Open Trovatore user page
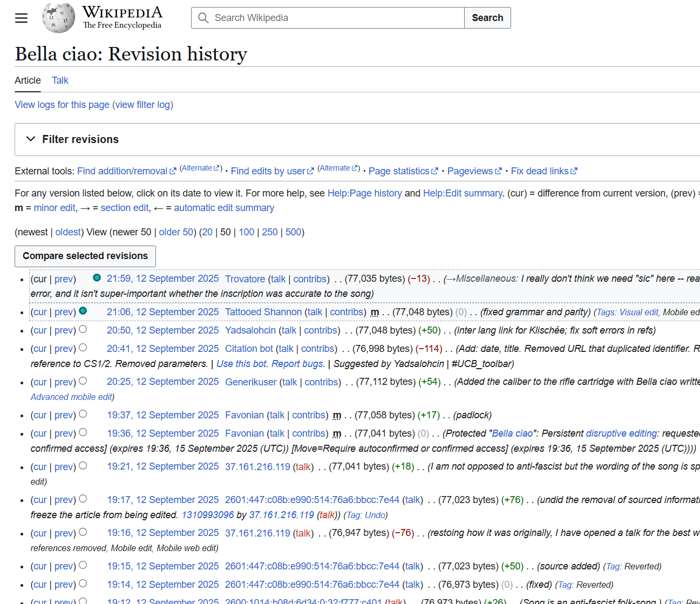Screen dimensions: 700x604 [245, 279]
